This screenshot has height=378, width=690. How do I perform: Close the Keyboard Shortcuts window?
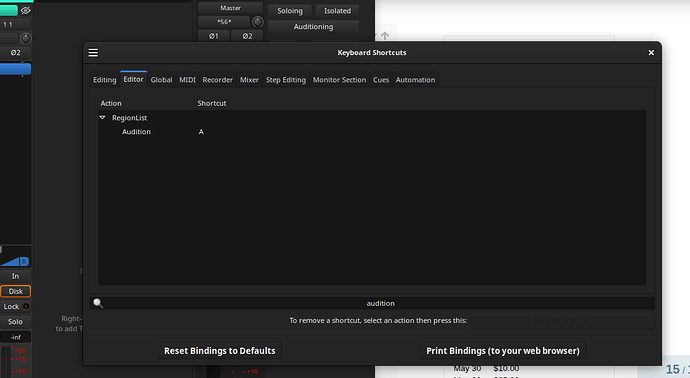point(651,53)
